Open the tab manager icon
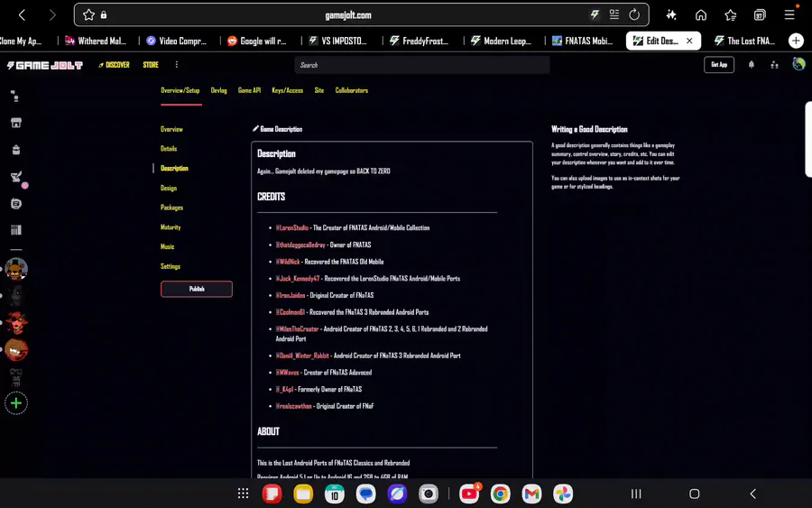 (760, 15)
